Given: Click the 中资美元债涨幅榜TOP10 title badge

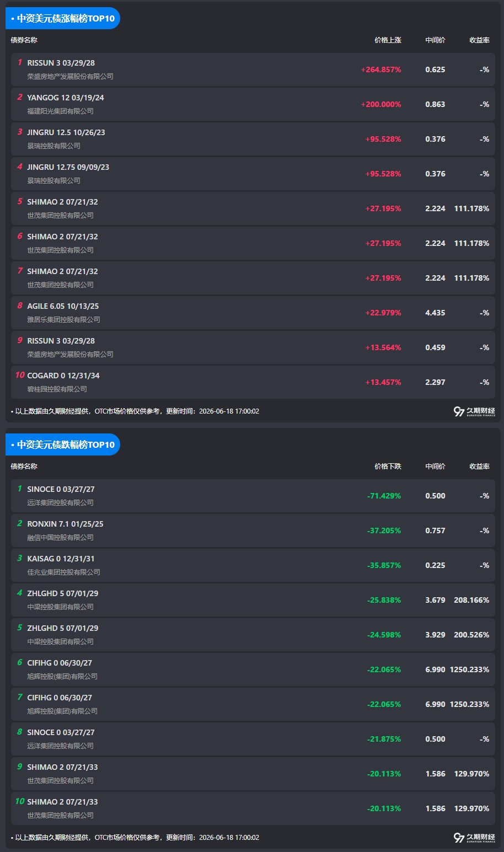Looking at the screenshot, I should click(x=63, y=18).
